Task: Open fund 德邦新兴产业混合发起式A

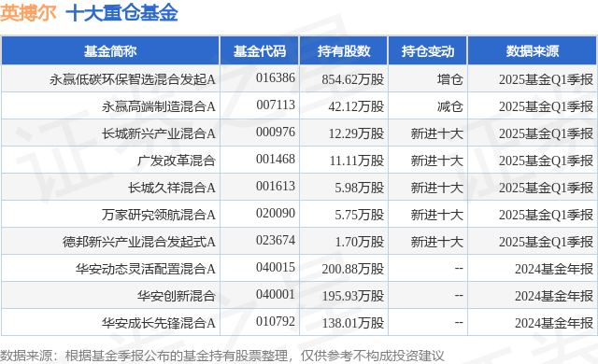Action: tap(139, 242)
